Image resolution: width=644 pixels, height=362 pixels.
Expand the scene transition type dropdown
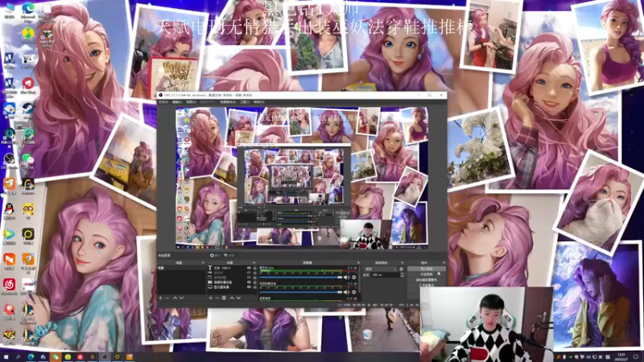[381, 269]
